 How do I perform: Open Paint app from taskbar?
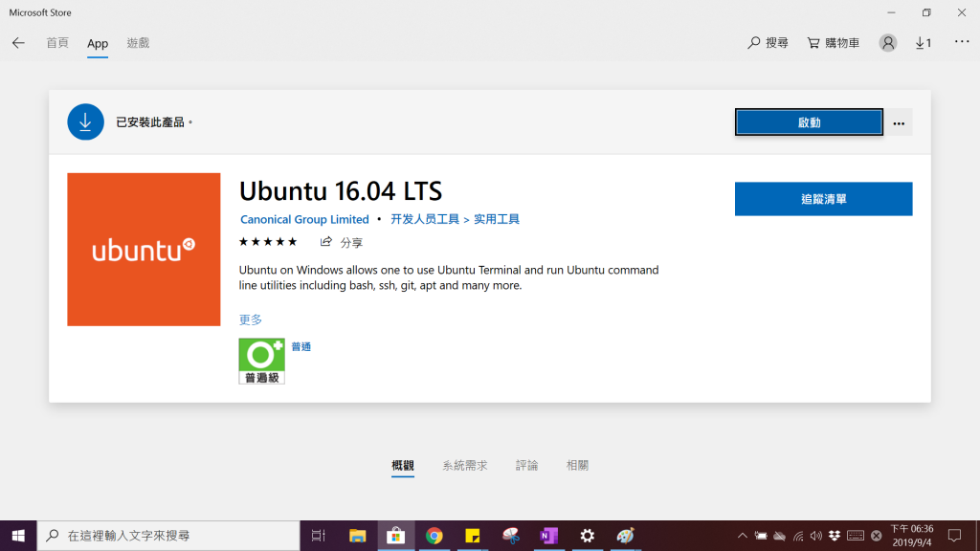click(x=626, y=536)
